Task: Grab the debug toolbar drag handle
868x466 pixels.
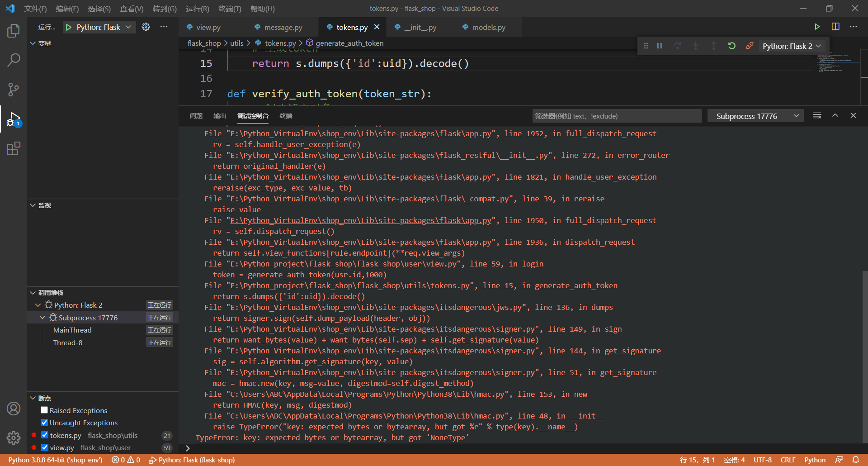Action: coord(646,46)
